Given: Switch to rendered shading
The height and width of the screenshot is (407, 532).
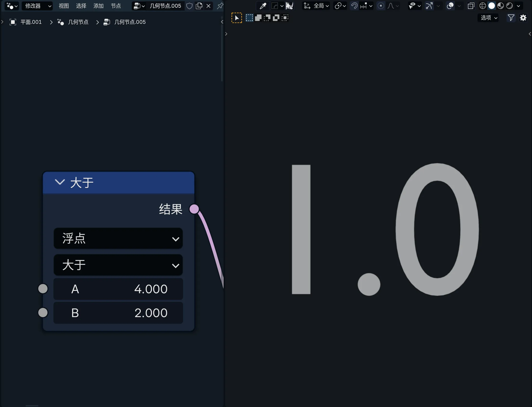Looking at the screenshot, I should (509, 6).
